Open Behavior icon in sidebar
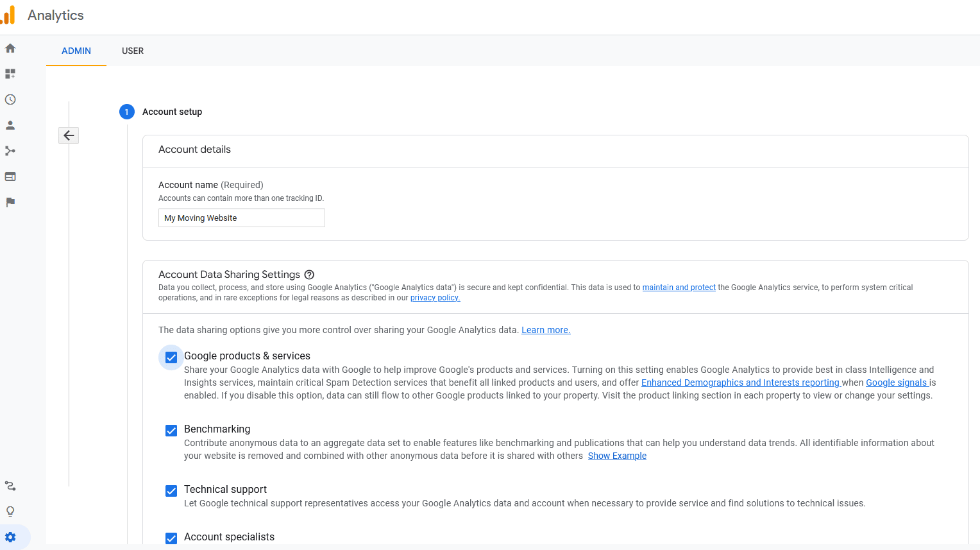Image resolution: width=980 pixels, height=550 pixels. pos(10,176)
